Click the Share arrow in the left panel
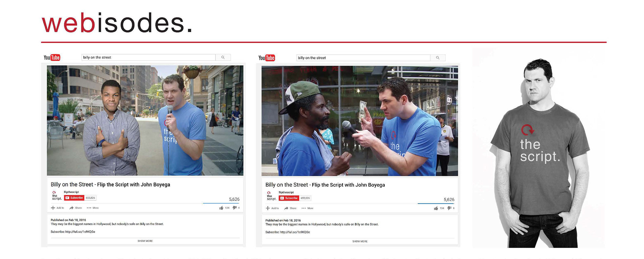The height and width of the screenshot is (259, 644). (x=71, y=208)
